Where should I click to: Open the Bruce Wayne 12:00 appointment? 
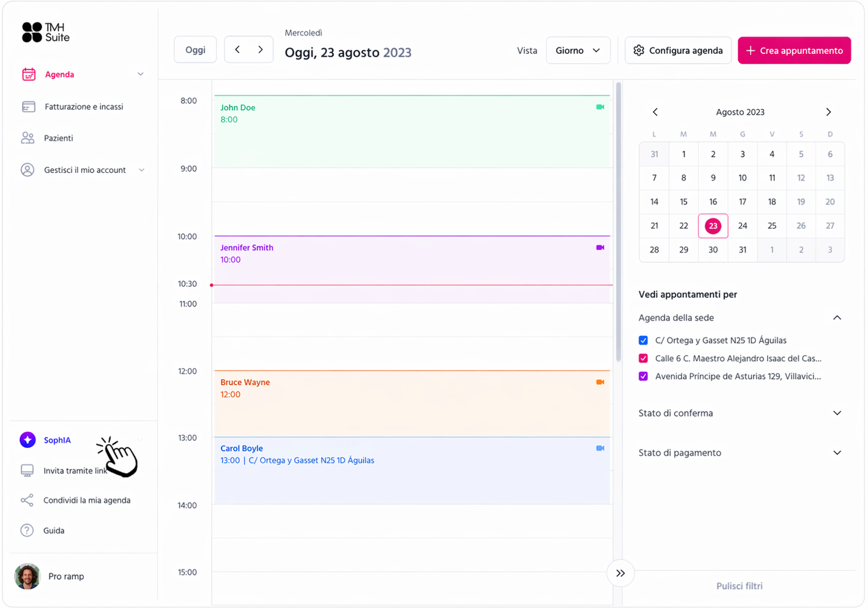412,403
